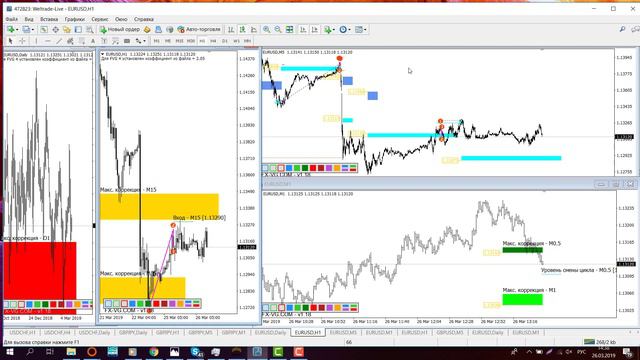This screenshot has width=640, height=360.
Task: Open the Графики menu
Action: pyautogui.click(x=75, y=19)
